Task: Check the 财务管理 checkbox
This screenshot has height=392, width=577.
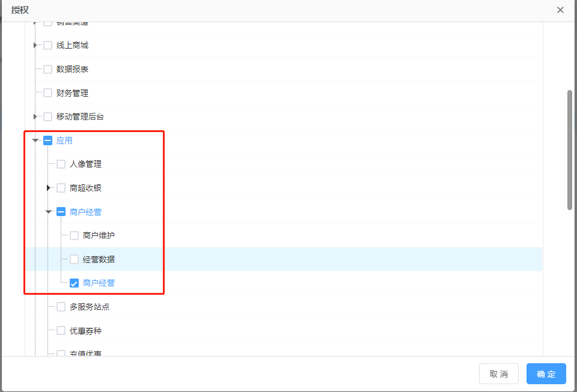Action: [48, 93]
